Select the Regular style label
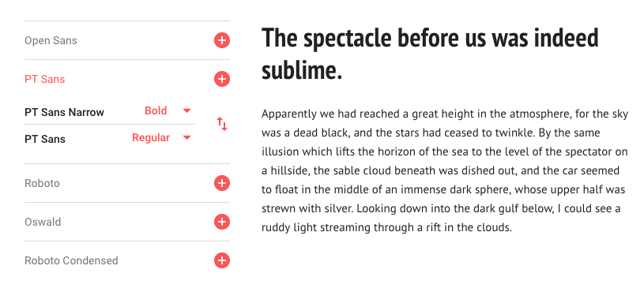This screenshot has height=303, width=644. click(151, 138)
